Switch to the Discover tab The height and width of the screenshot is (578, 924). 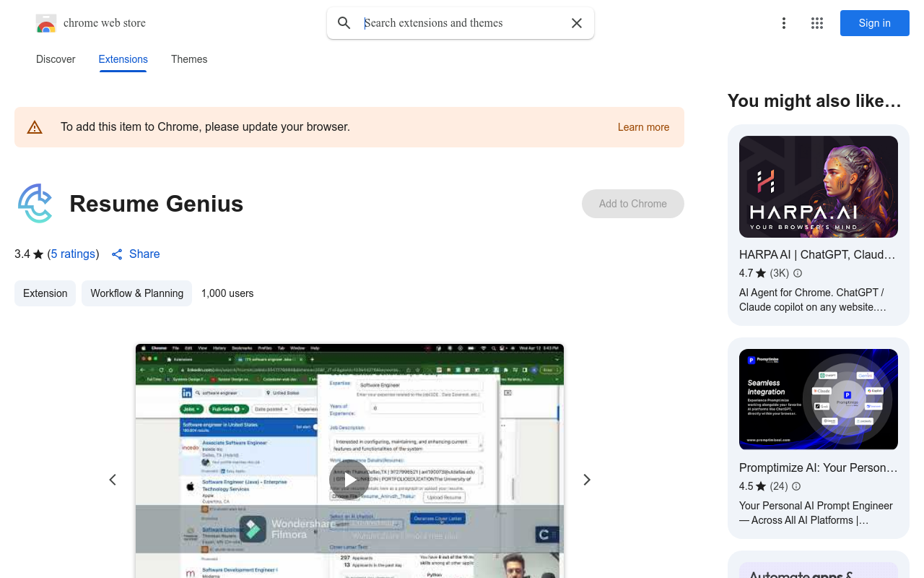(56, 59)
